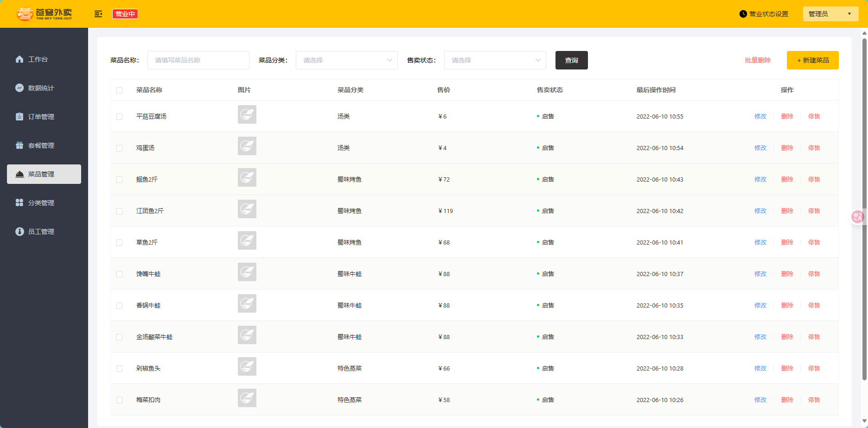Click the 新建菜品 button
Screen dimensions: 868x428
(812, 60)
